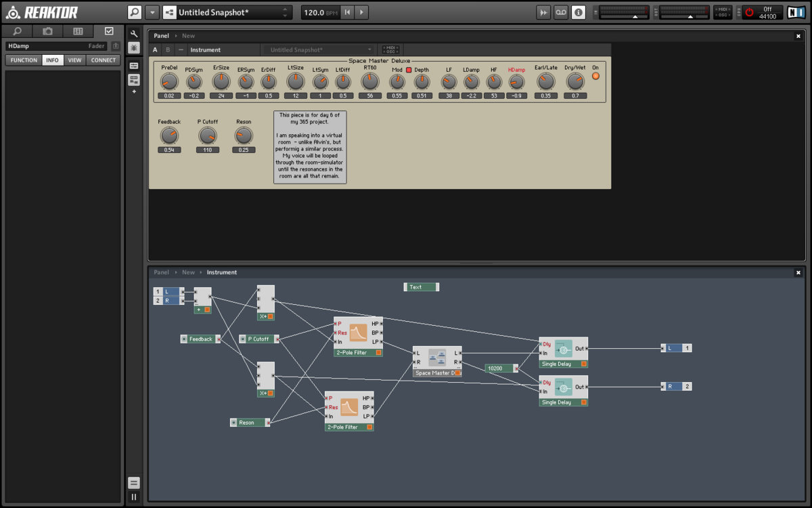Toggle the info hints icon in toolbar
812x508 pixels.
pos(579,12)
